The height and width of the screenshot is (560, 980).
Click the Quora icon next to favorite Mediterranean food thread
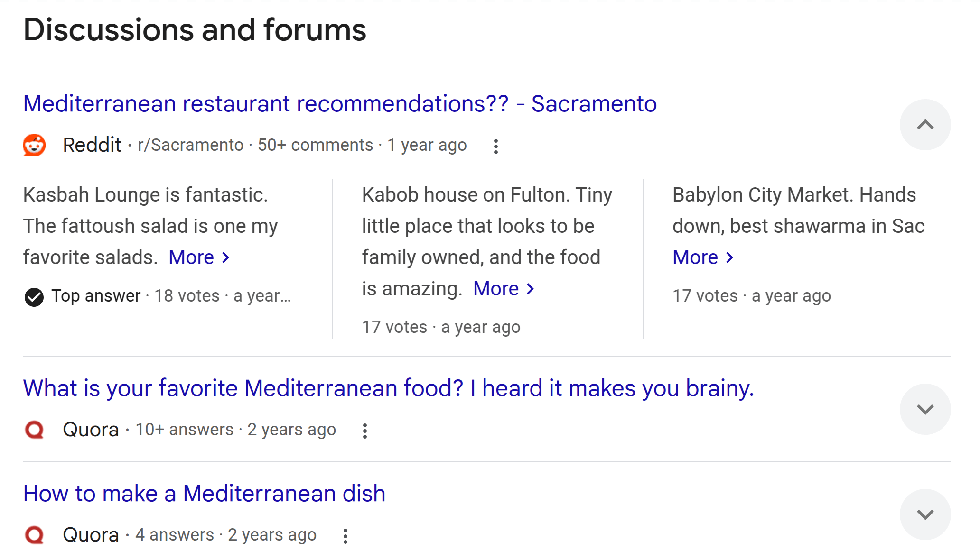(x=34, y=430)
